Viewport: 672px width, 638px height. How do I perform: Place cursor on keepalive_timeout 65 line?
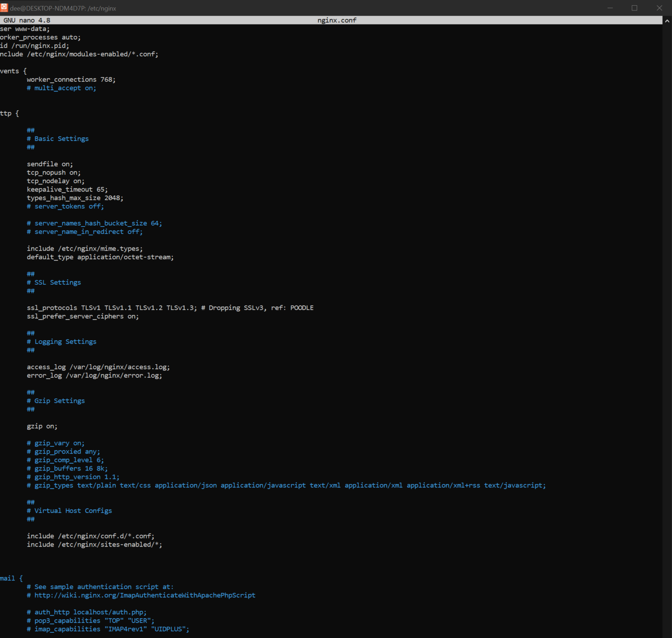[67, 189]
